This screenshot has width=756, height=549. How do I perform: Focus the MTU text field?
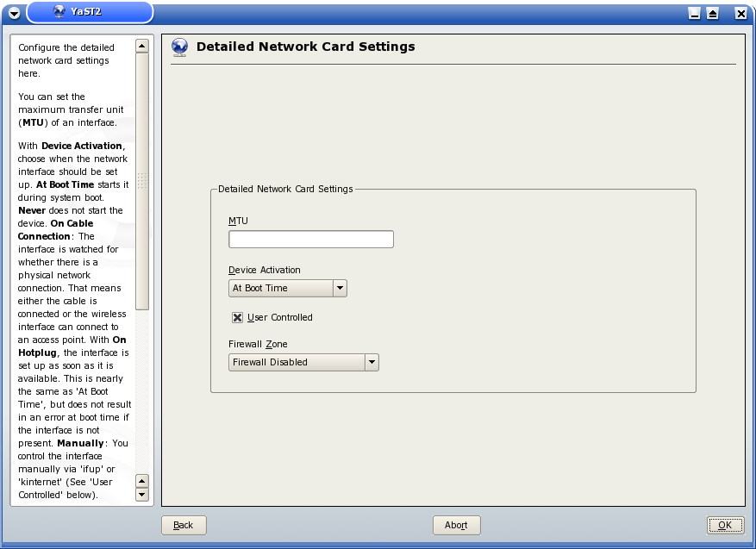coord(310,239)
